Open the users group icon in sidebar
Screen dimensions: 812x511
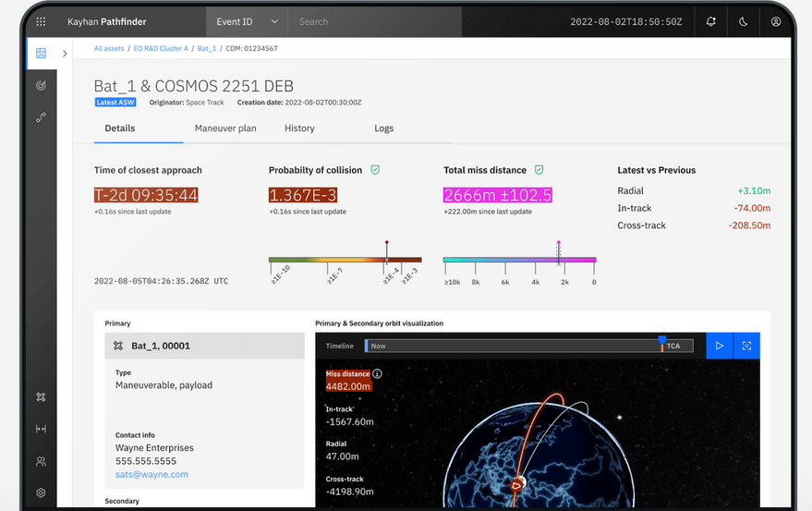point(41,461)
